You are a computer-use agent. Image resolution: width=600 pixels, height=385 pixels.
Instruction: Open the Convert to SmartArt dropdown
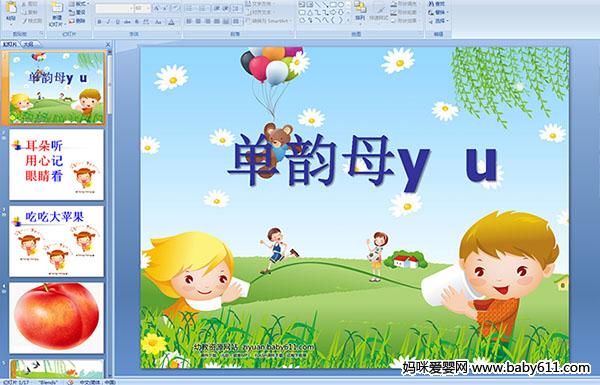(x=269, y=21)
